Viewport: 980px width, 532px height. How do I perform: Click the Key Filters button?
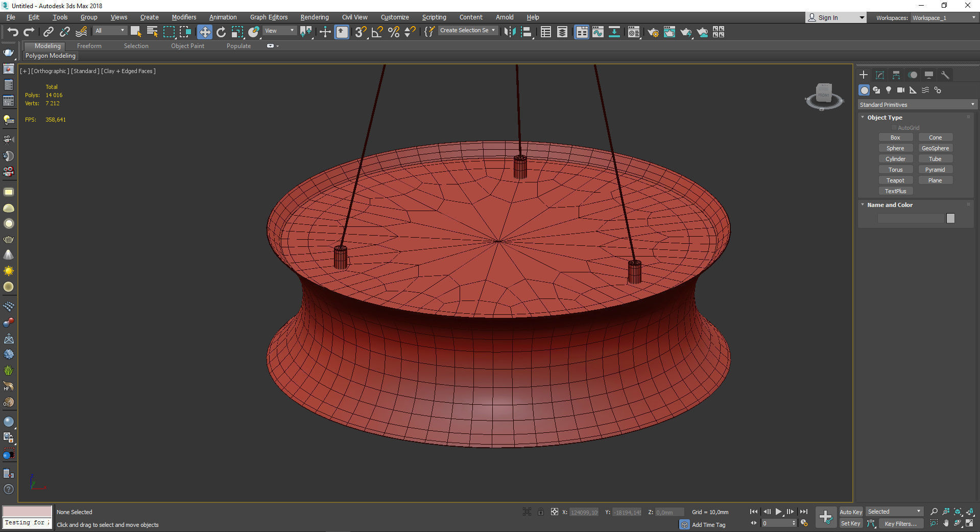point(900,524)
